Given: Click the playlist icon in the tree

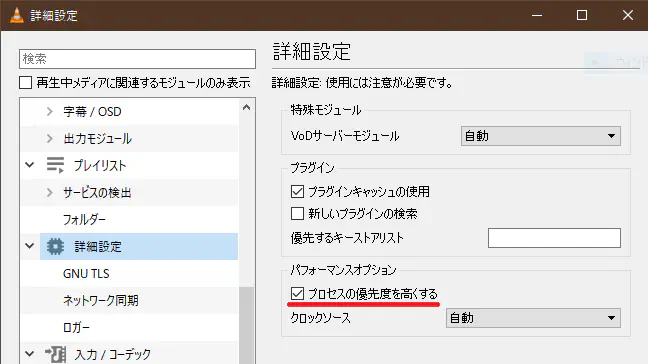Looking at the screenshot, I should click(55, 165).
